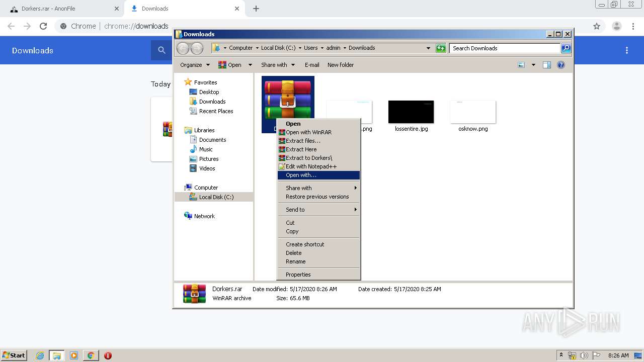Focus the Search Downloads field
Image resolution: width=644 pixels, height=362 pixels.
coord(505,48)
